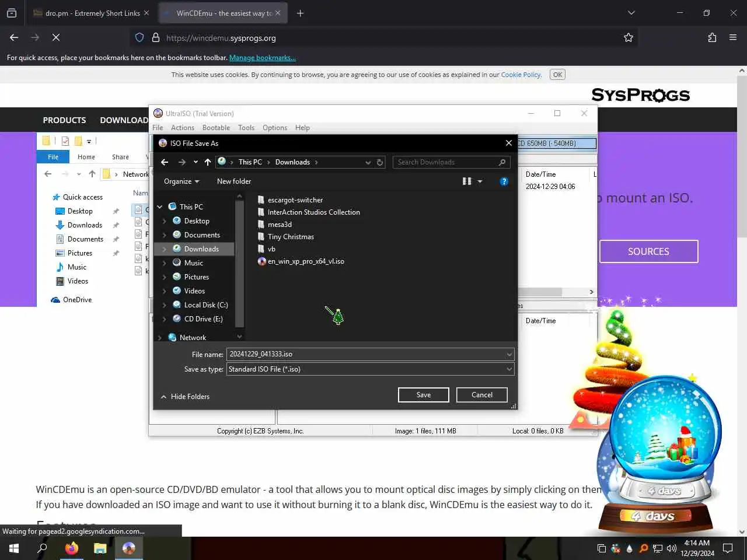Click the Firefox reload stop X button
This screenshot has height=560, width=747.
[56, 37]
